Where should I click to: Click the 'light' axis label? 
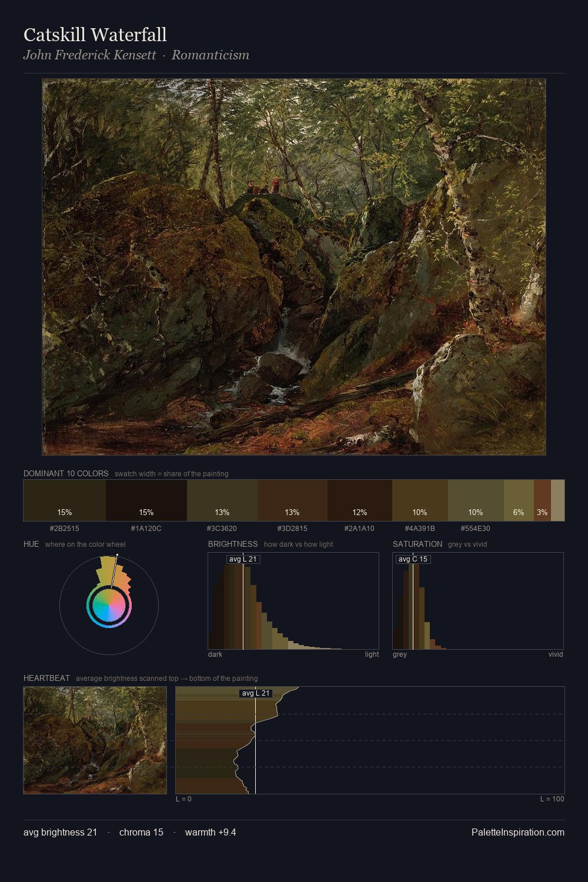[372, 654]
